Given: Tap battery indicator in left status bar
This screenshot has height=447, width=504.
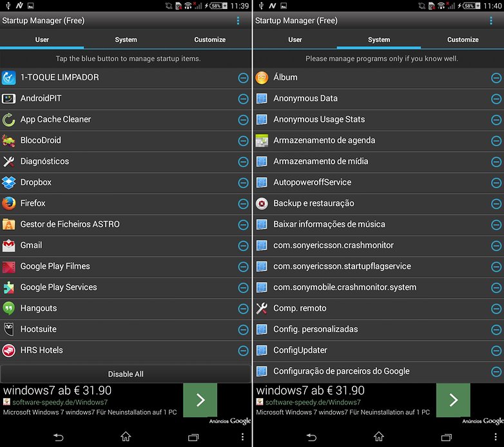Looking at the screenshot, I should (218, 6).
